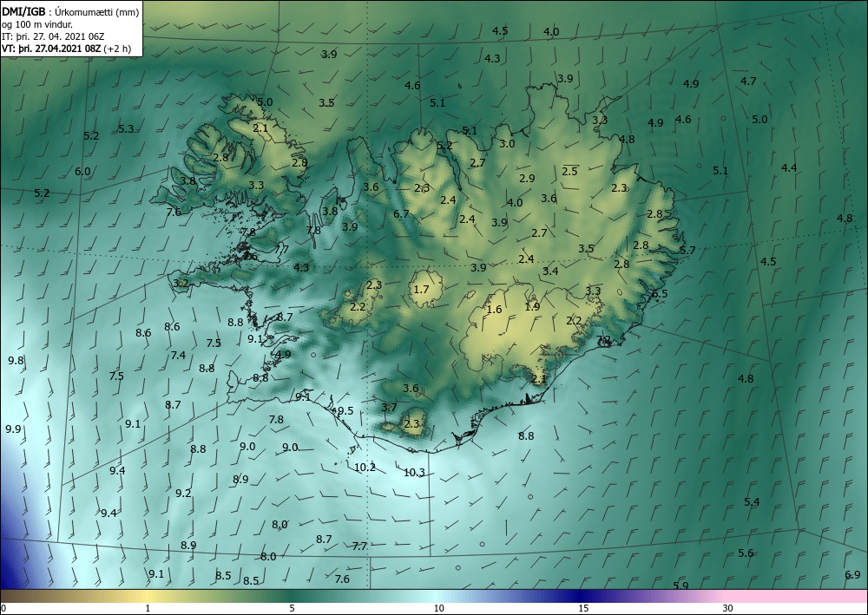Click the 'og 100 m vindur.' legend line
868x615 pixels.
(37, 24)
